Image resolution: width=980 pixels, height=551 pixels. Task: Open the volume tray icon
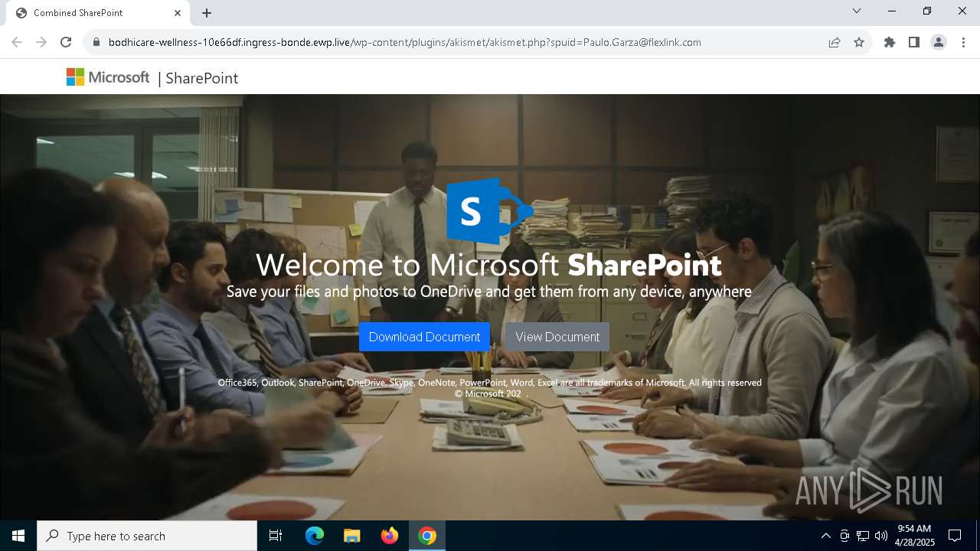[881, 536]
